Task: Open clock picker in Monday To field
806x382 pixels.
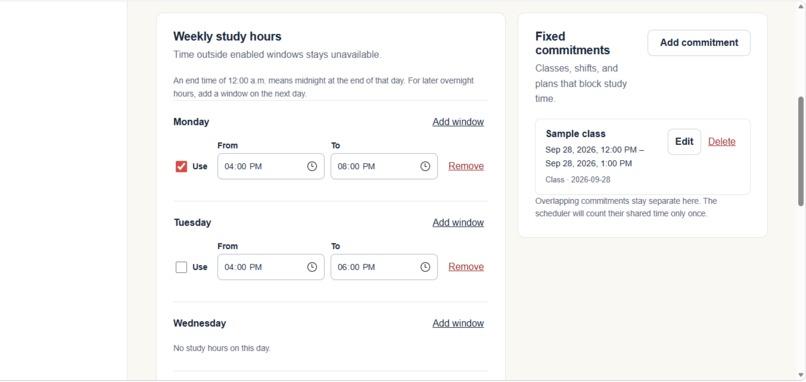Action: point(425,166)
